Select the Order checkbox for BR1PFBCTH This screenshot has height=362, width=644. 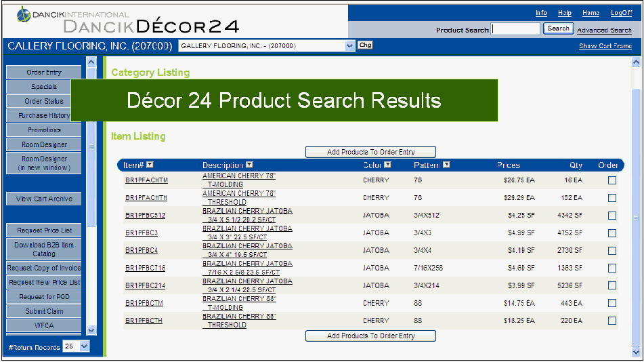[x=612, y=321]
